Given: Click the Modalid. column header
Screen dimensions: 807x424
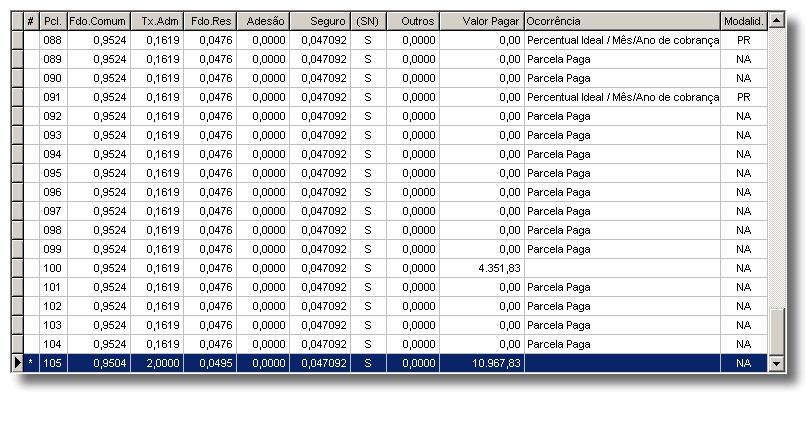Looking at the screenshot, I should [744, 21].
